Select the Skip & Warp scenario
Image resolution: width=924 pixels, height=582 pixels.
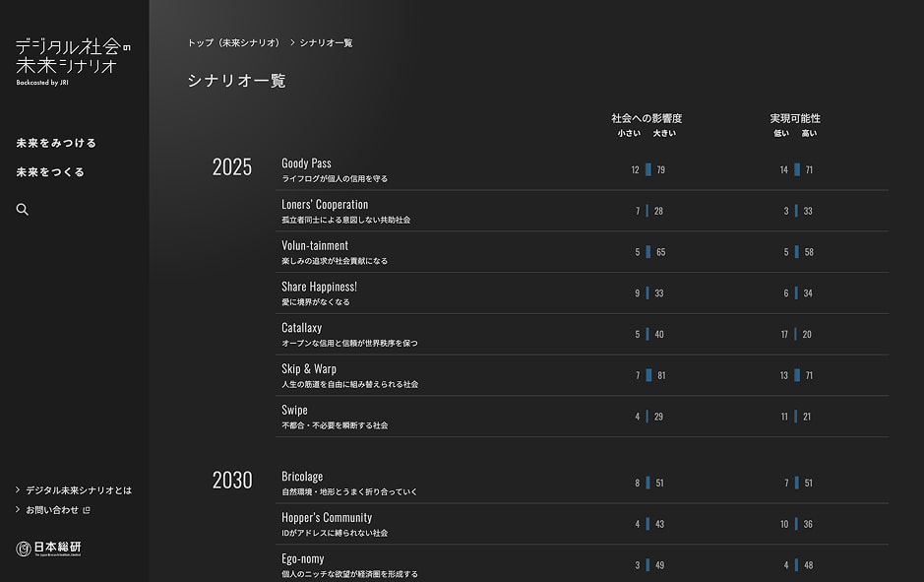click(308, 369)
